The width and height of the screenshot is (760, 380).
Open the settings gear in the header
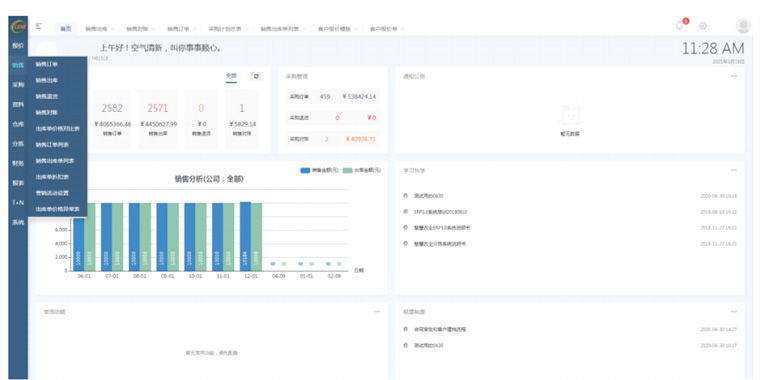click(x=703, y=26)
